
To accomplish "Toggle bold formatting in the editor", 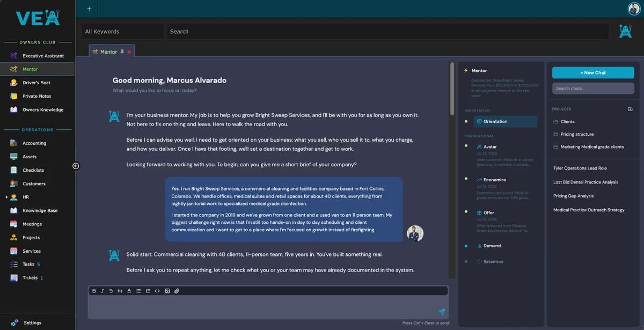I will coord(94,291).
